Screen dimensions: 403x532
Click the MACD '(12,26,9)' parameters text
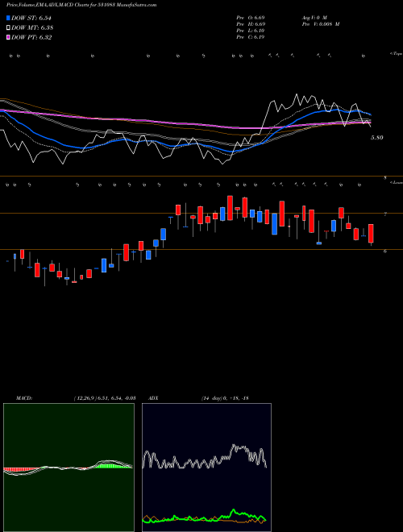tap(104, 398)
